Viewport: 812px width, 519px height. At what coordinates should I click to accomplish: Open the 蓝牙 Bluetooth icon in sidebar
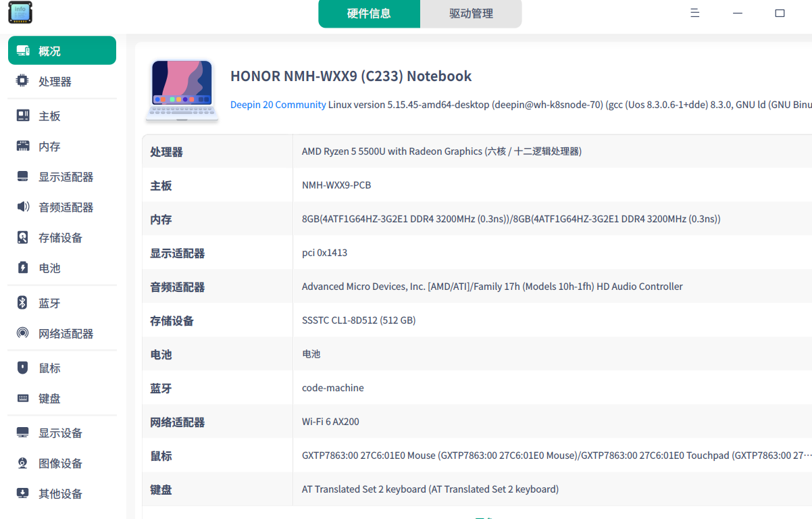(x=23, y=303)
